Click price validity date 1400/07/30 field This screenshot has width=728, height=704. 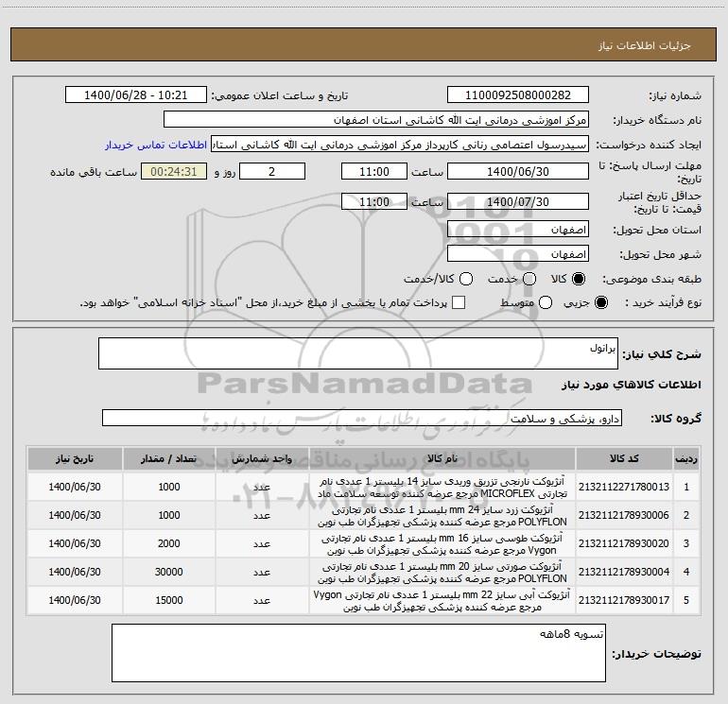[x=518, y=201]
